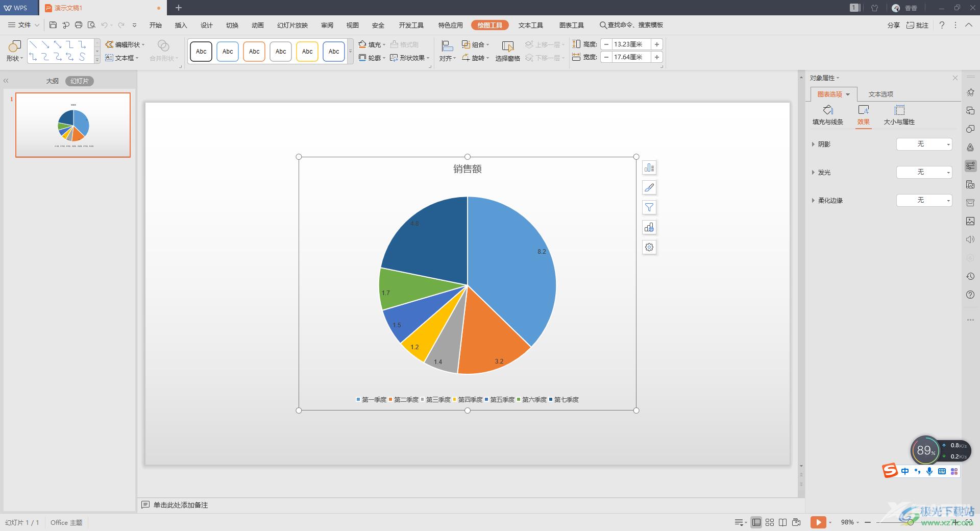This screenshot has width=980, height=531.
Task: Collapse ribbon with the up chevron
Action: tap(968, 25)
